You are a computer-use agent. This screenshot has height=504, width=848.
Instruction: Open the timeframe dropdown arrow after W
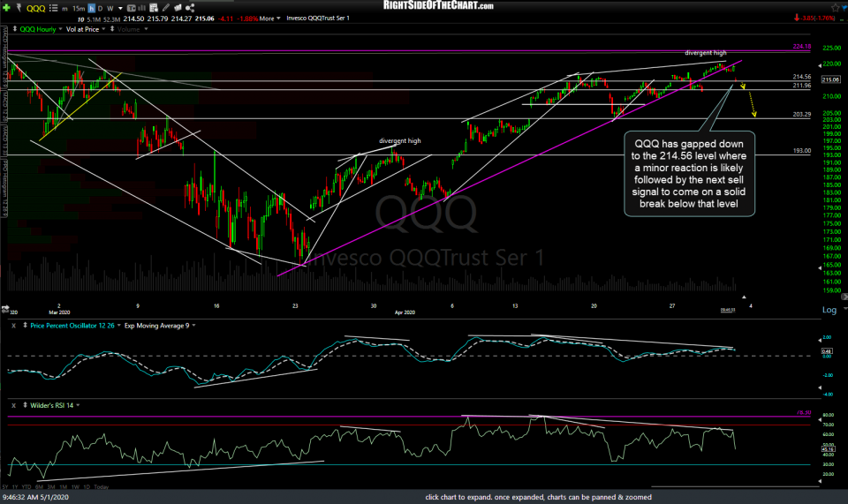pyautogui.click(x=120, y=9)
